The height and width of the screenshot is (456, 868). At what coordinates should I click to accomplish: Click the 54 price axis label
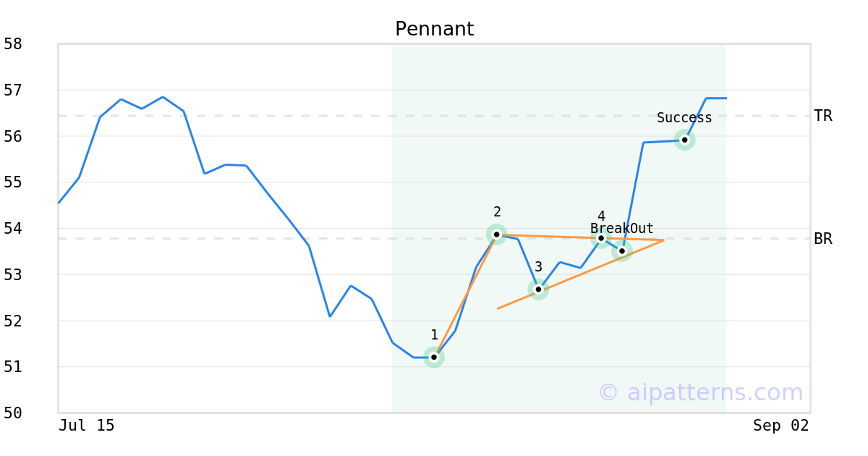pyautogui.click(x=13, y=229)
